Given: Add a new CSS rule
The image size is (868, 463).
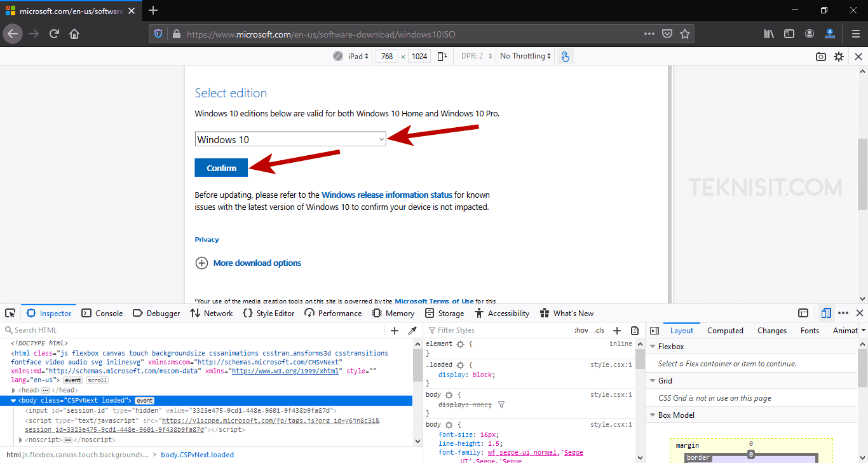Looking at the screenshot, I should pos(616,330).
